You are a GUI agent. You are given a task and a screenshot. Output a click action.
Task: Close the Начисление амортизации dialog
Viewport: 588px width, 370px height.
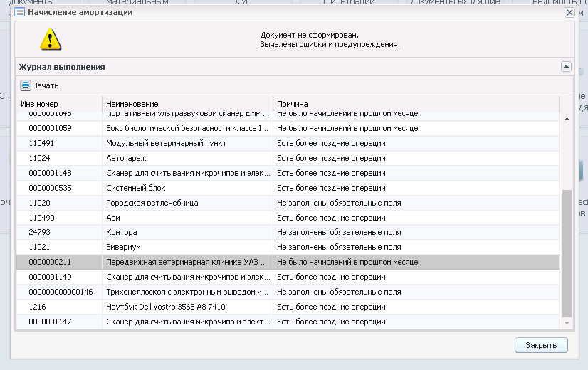click(569, 12)
